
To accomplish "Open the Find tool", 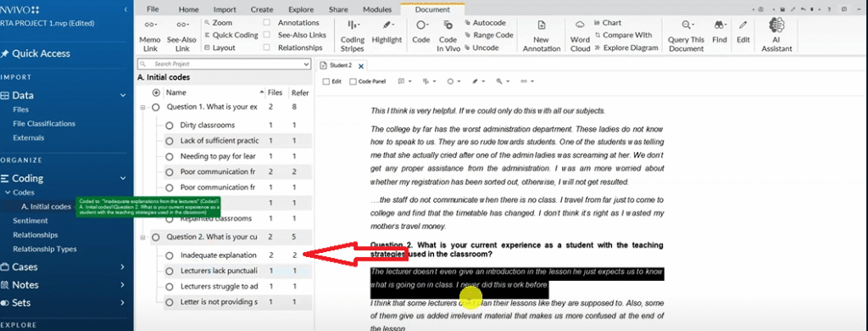I will click(x=720, y=32).
